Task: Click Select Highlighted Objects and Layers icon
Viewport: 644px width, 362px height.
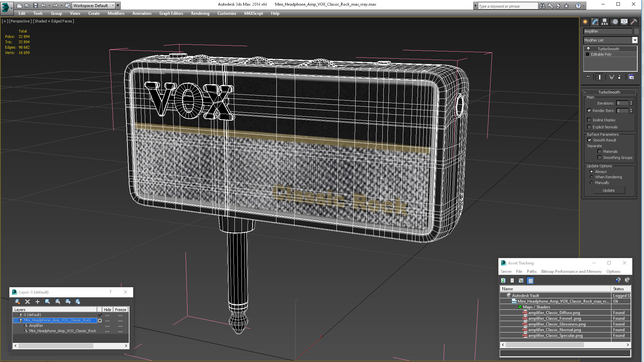Action: pyautogui.click(x=48, y=302)
